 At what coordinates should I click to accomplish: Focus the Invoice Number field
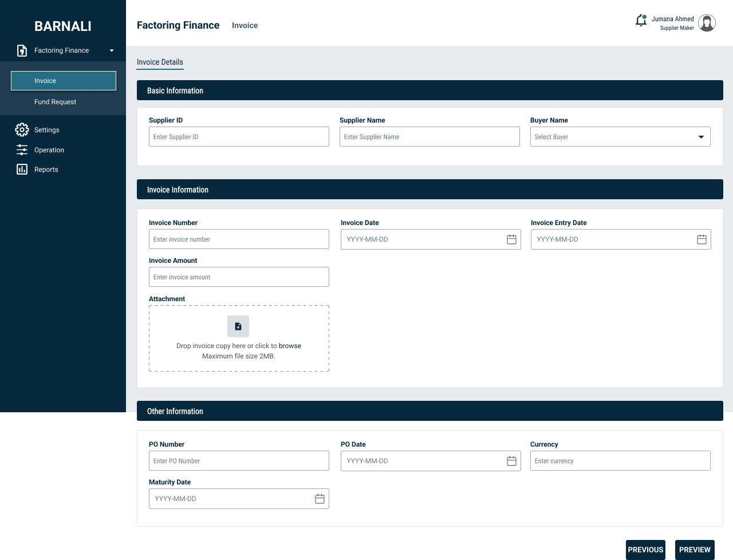point(239,239)
